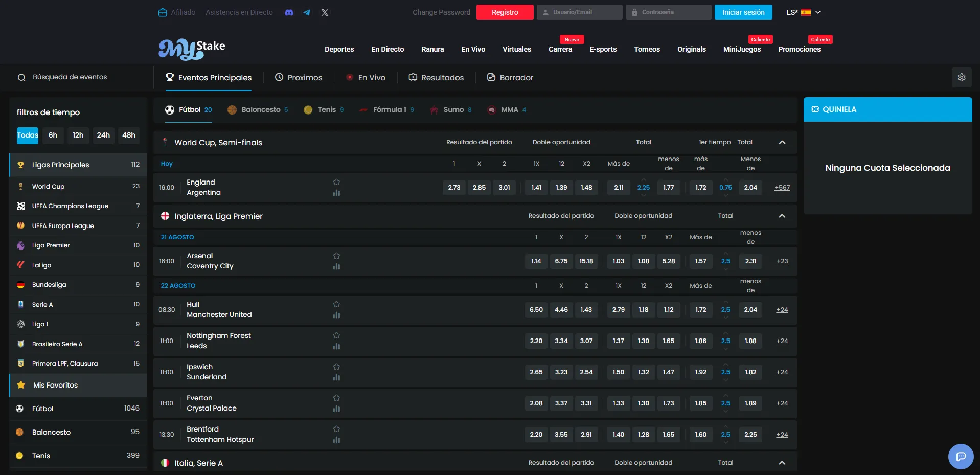Image resolution: width=980 pixels, height=475 pixels.
Task: Collapse the Italia, Serie A section
Action: point(782,463)
